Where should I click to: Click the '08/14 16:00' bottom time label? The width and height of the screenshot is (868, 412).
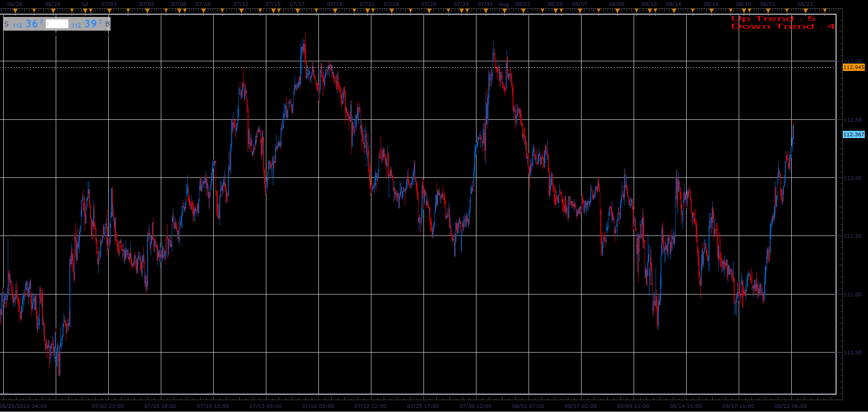[x=686, y=406]
